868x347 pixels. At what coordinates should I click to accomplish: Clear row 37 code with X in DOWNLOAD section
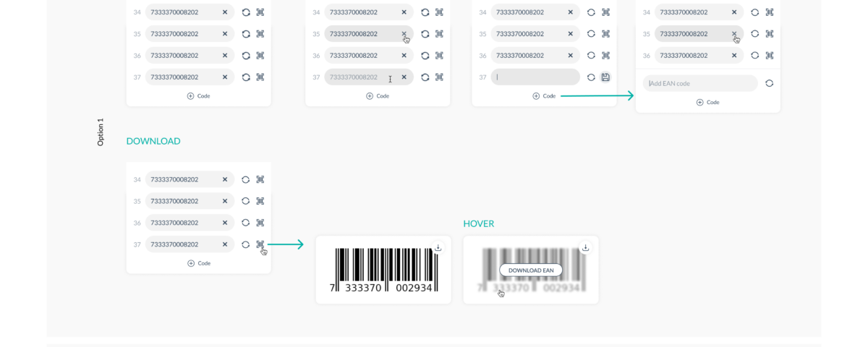225,244
